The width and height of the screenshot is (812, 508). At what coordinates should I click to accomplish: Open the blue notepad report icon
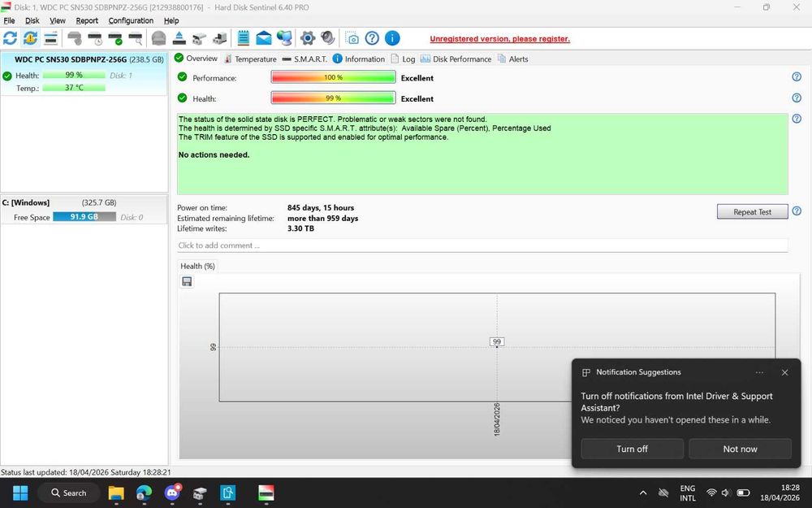click(x=244, y=38)
